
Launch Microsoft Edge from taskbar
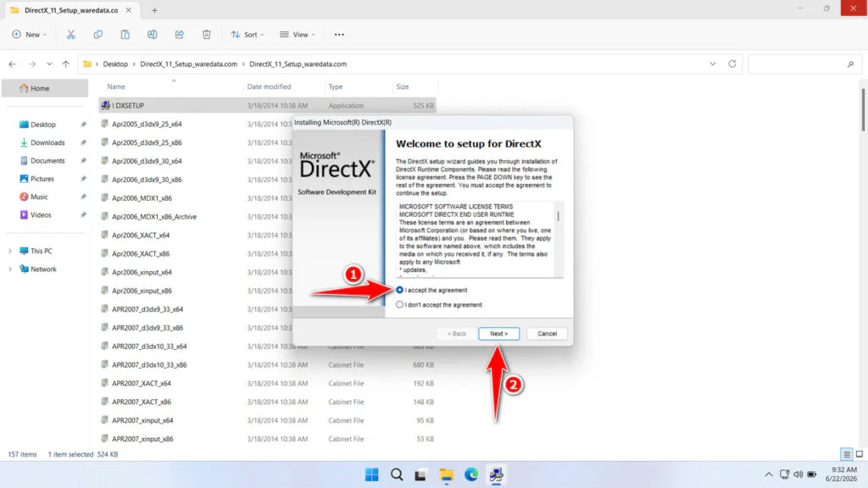[x=471, y=474]
